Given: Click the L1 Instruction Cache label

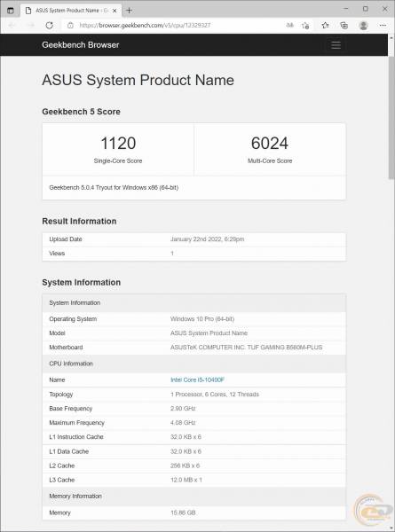Looking at the screenshot, I should point(76,437).
